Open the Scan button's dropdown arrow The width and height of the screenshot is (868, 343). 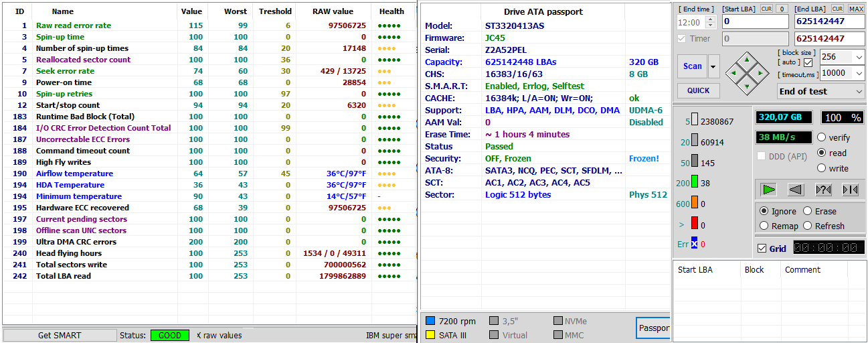713,66
